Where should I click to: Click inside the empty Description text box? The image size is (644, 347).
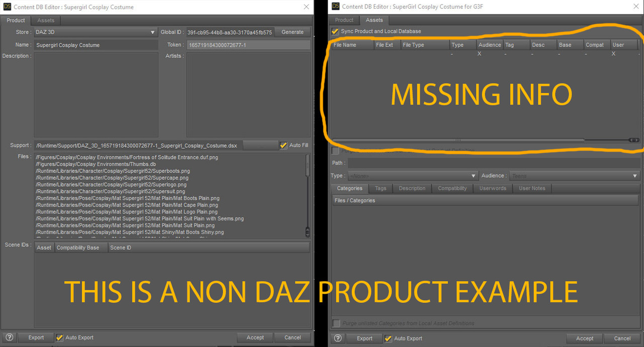pyautogui.click(x=96, y=95)
